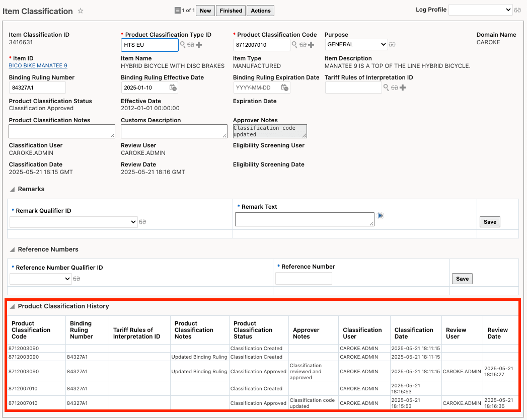
Task: Click the New button
Action: pyautogui.click(x=205, y=11)
